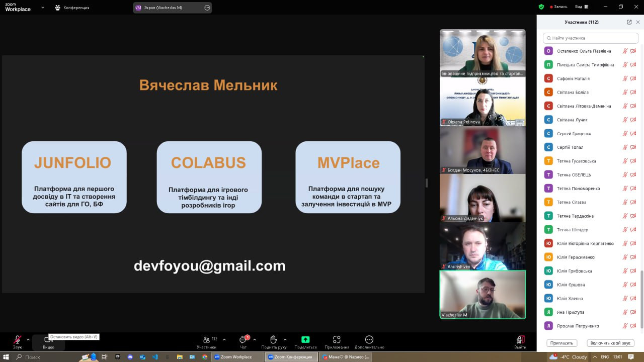Select participant Юлія Грибовська
This screenshot has width=644, height=362.
click(x=591, y=271)
